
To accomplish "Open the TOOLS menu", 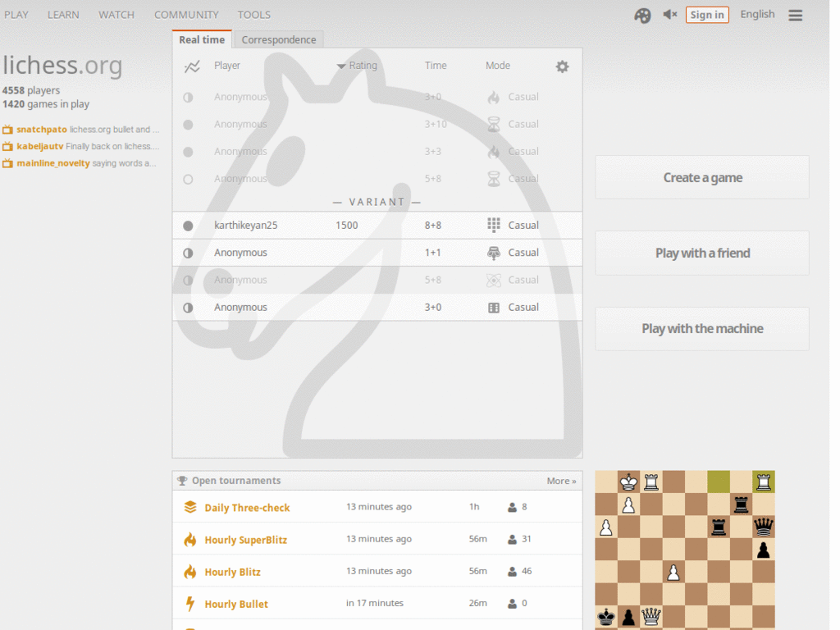I will tap(254, 15).
